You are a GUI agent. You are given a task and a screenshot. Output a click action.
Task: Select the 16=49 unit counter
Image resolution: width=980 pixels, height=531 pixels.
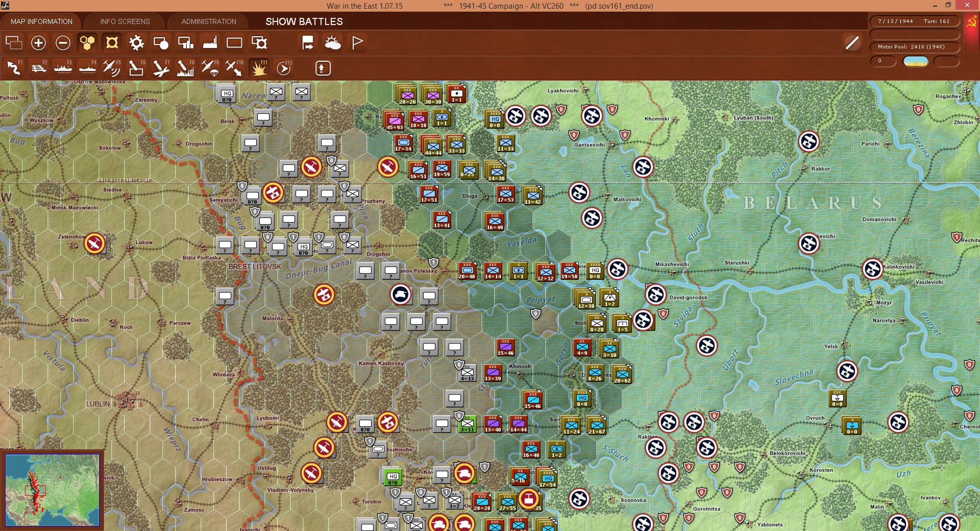[495, 221]
